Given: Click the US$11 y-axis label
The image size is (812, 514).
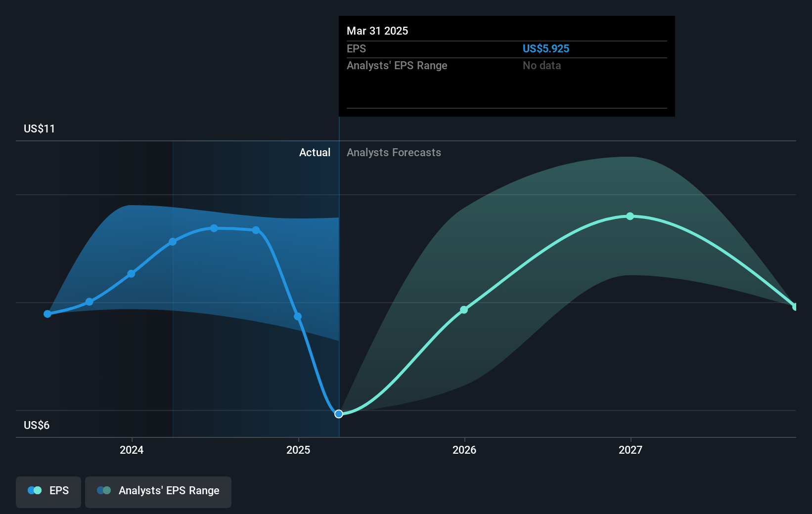Looking at the screenshot, I should click(40, 128).
